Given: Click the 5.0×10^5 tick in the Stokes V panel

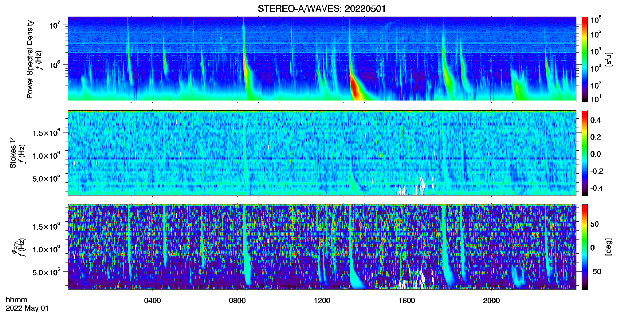Looking at the screenshot, I should click(x=46, y=178).
